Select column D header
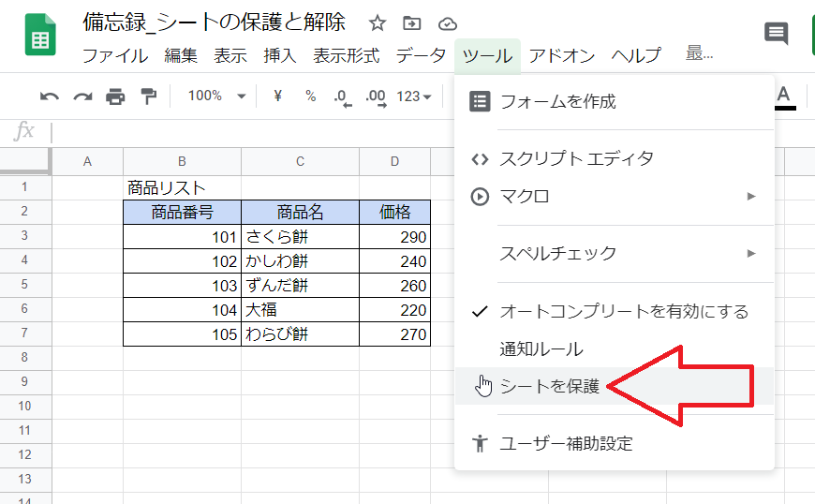Viewport: 815px width, 504px height. (x=394, y=161)
